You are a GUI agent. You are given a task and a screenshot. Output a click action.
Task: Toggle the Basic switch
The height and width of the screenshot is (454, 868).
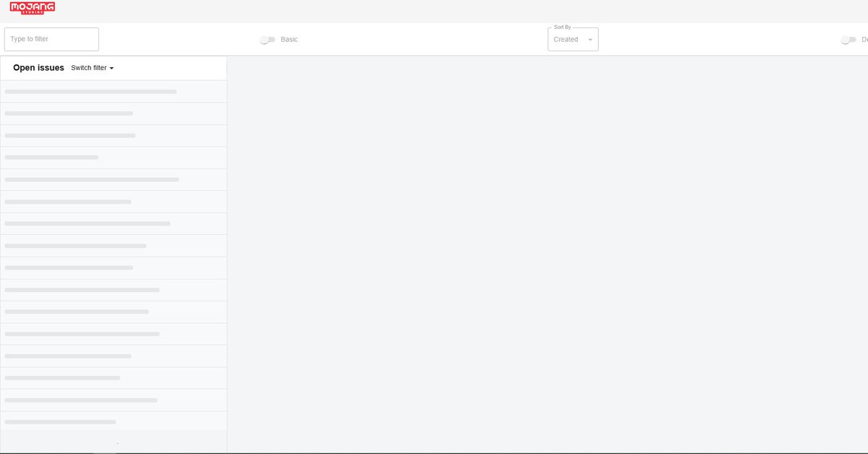pyautogui.click(x=268, y=40)
